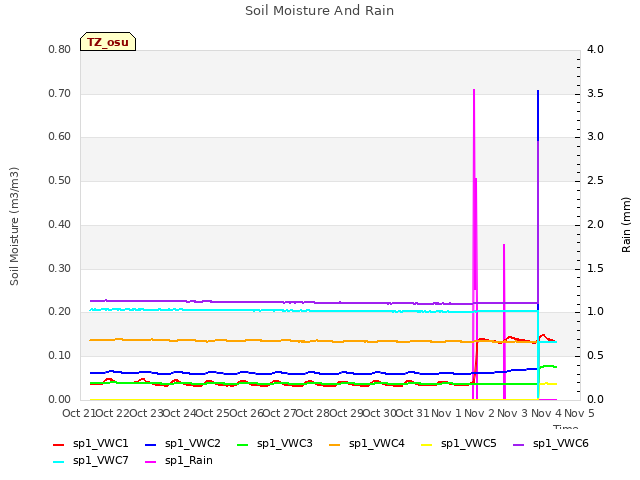Click the 1.5 right axis value
Viewport: 640px width, 480px height.
pos(595,269)
